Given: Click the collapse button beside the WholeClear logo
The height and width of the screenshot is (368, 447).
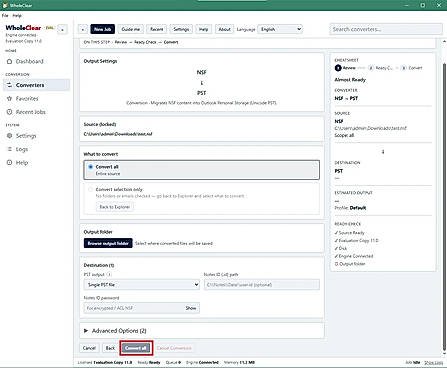Looking at the screenshot, I should coord(62,29).
